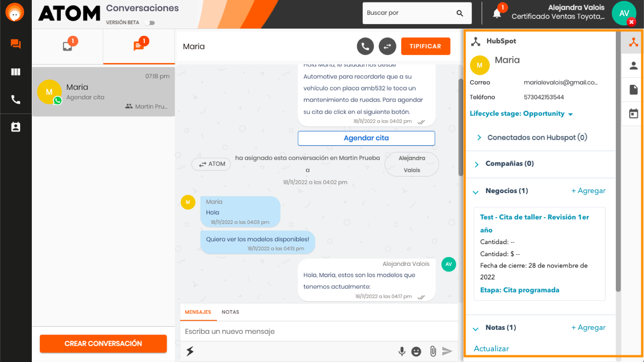Collapse the Negocios section
The image size is (644, 362).
476,191
